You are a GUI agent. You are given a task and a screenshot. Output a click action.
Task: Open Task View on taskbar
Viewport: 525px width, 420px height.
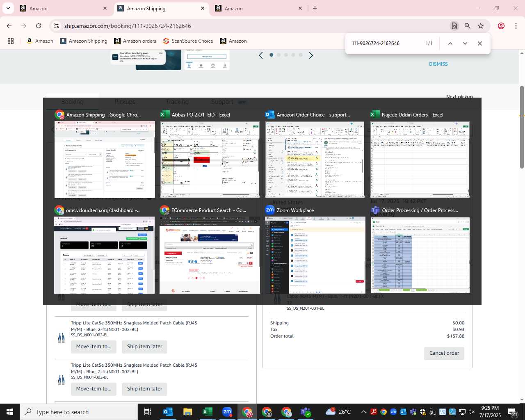pos(148,412)
